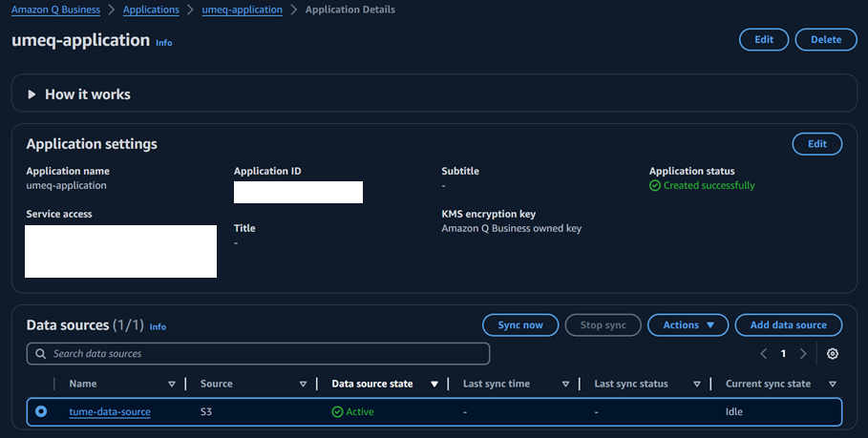Click umeq-application name value
The image size is (868, 438).
coord(67,186)
